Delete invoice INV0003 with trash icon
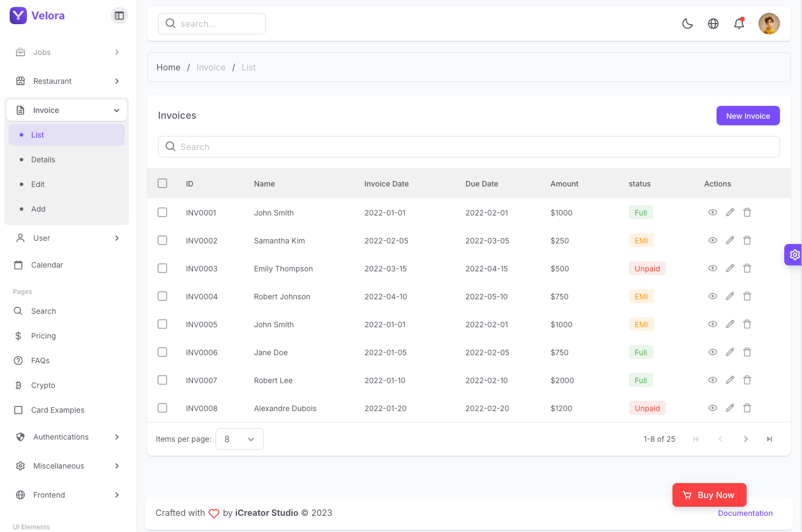 [747, 268]
